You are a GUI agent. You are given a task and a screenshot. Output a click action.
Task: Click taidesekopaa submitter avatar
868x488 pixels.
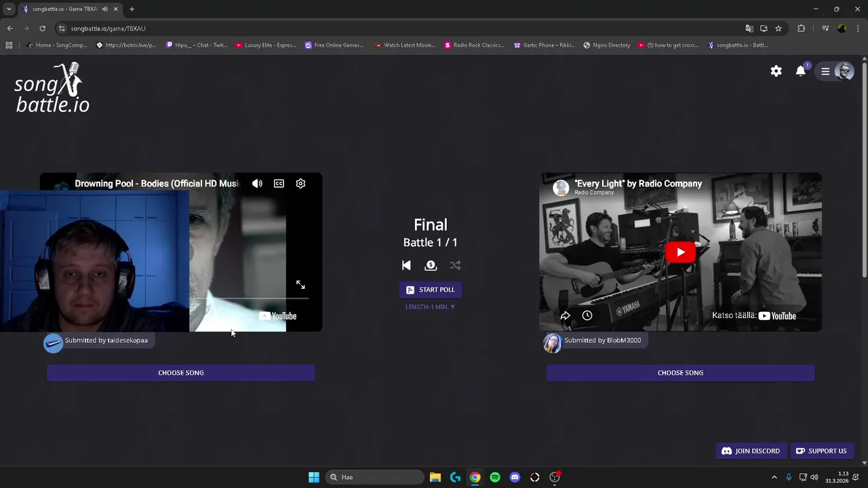[x=54, y=343]
